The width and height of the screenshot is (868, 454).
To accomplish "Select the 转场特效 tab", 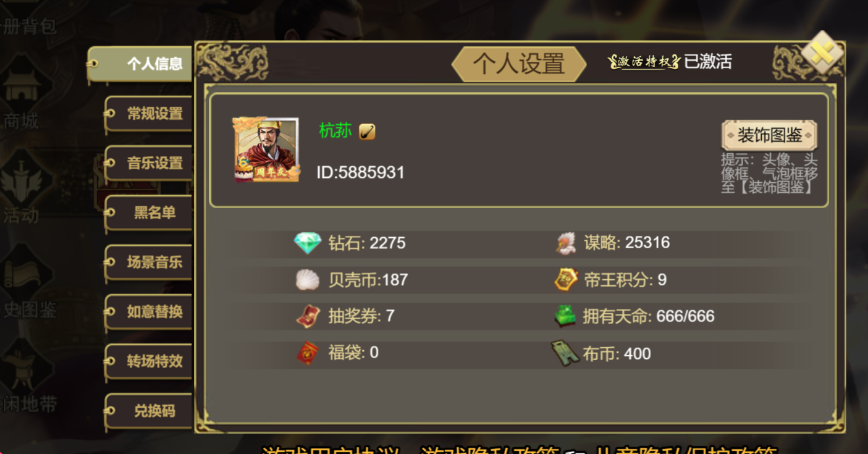I will [148, 361].
